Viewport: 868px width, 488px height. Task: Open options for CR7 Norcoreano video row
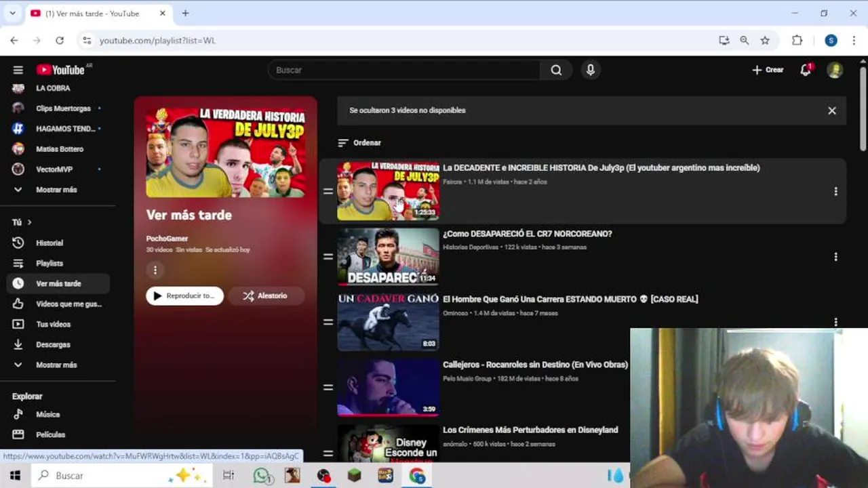[835, 257]
